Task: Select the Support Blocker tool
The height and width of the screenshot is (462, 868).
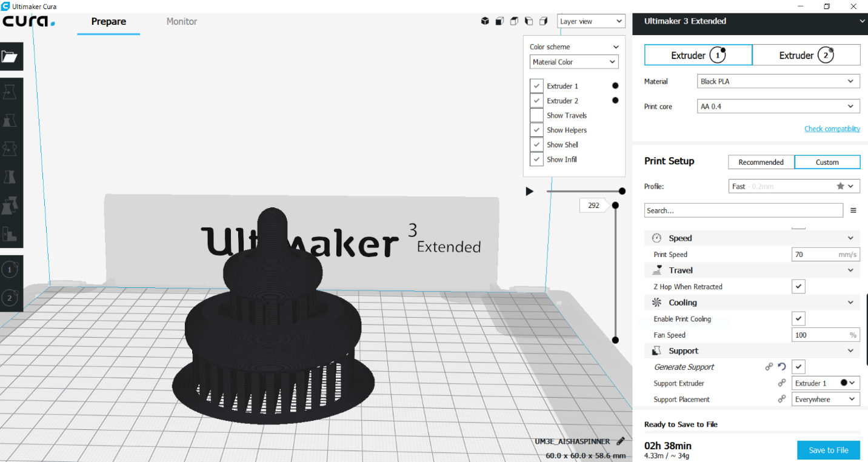Action: [10, 233]
